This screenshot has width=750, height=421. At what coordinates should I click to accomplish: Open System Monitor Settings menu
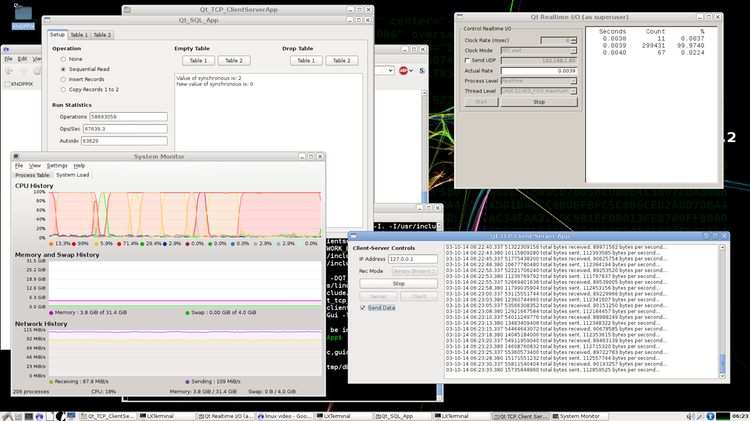57,166
